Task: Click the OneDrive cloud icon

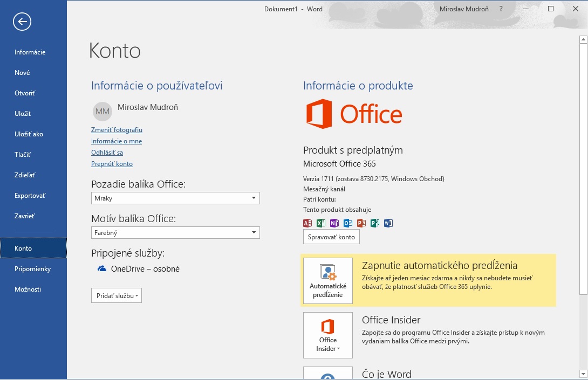Action: 102,268
